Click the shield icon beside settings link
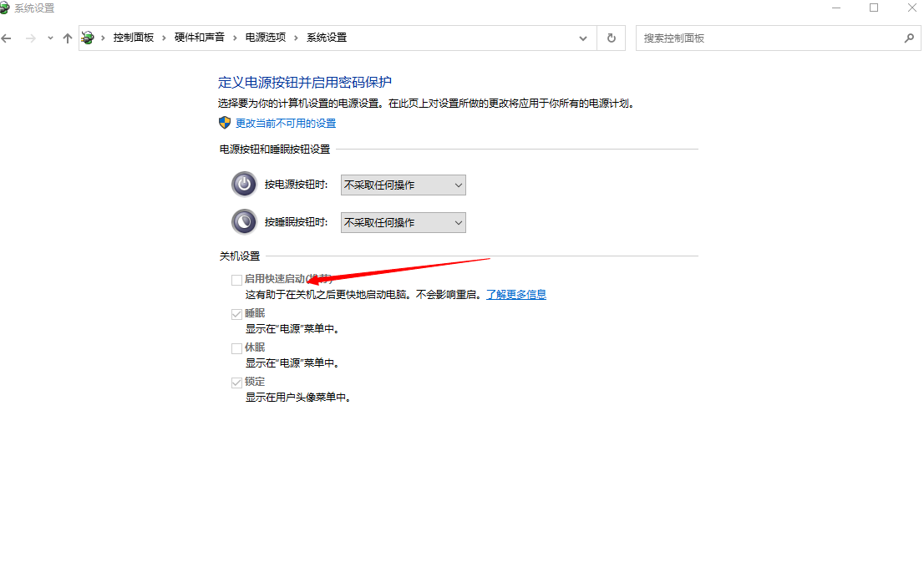 click(225, 123)
